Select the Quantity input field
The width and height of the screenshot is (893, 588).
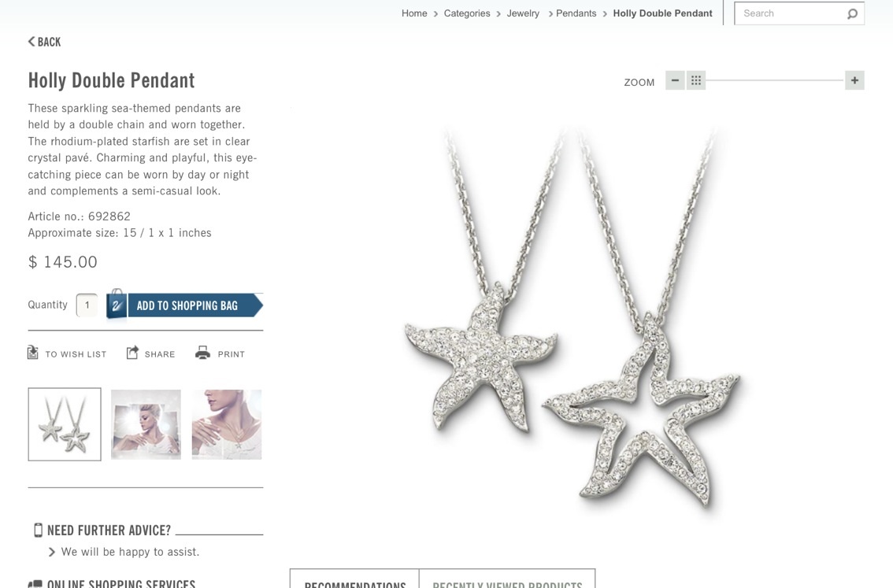click(x=87, y=305)
